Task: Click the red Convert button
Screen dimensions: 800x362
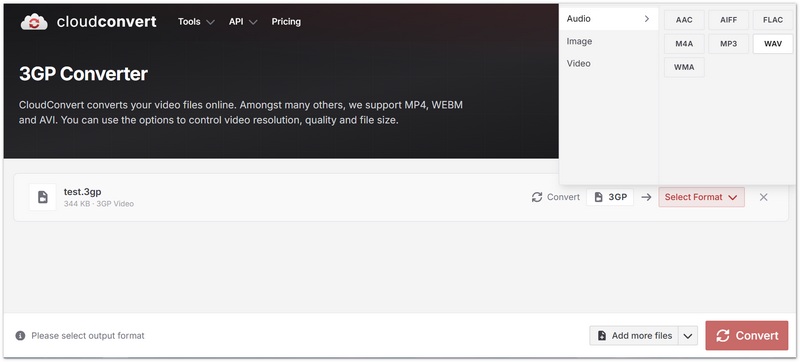Action: (747, 335)
